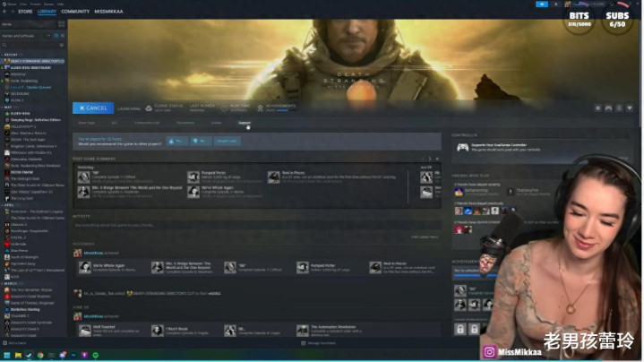Click the thumbs-down No button
Screen dimensions: 644x362
201,141
